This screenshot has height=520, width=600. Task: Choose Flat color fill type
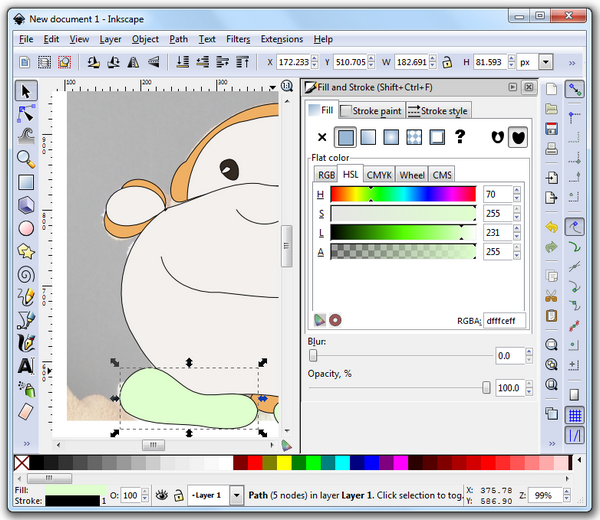point(346,137)
